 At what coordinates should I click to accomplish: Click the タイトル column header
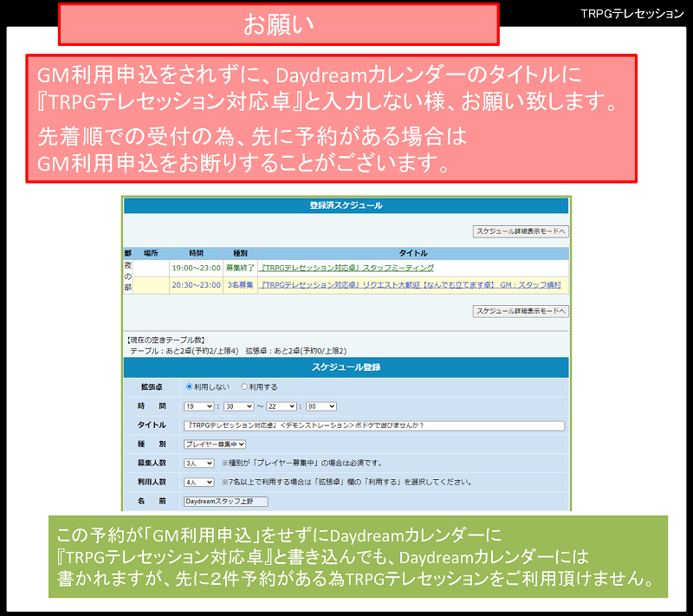[413, 253]
